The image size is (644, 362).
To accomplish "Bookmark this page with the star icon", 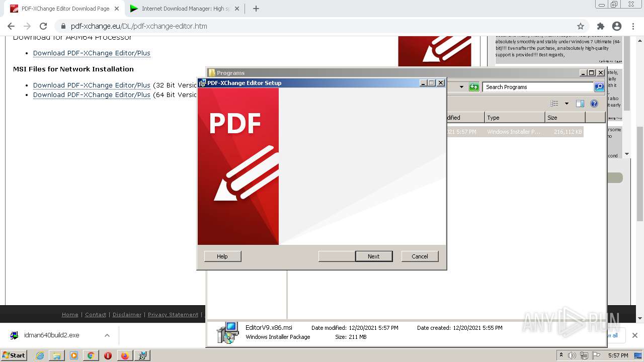I will click(x=581, y=26).
